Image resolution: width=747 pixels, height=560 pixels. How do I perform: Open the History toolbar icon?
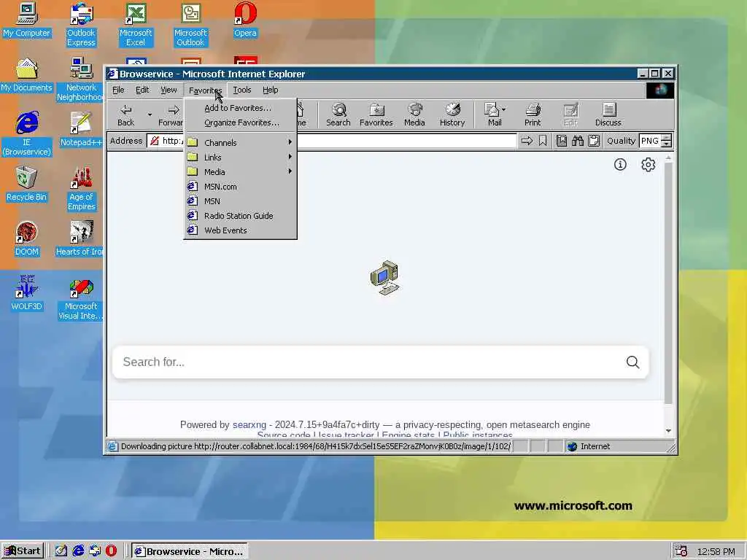452,114
